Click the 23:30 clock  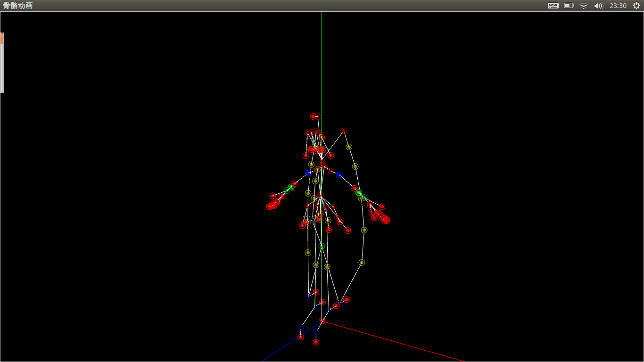pyautogui.click(x=618, y=6)
